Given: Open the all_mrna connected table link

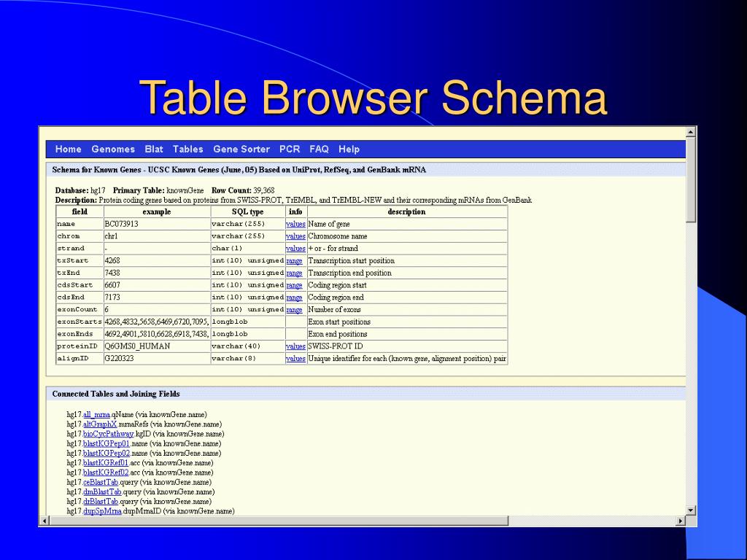Looking at the screenshot, I should tap(97, 415).
